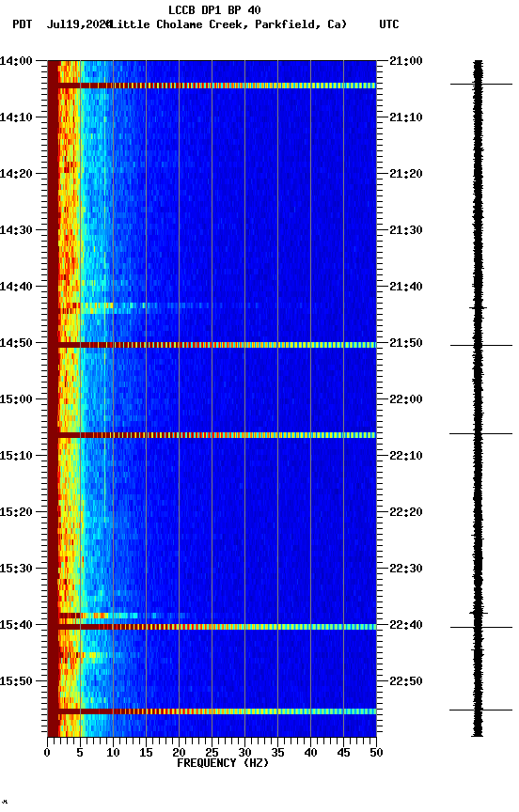
Task: Click the spectrogram calibration band near 15:55
Action: [212, 711]
